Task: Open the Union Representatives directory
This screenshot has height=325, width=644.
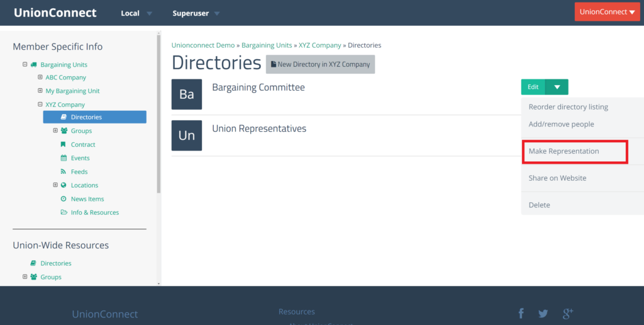Action: point(259,128)
